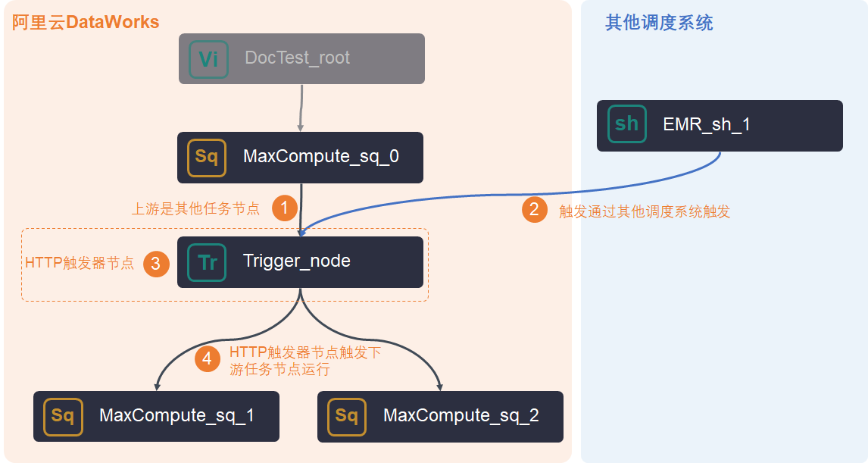Click the Sq icon on MaxCompute_sq_1
The width and height of the screenshot is (868, 463).
[x=63, y=417]
